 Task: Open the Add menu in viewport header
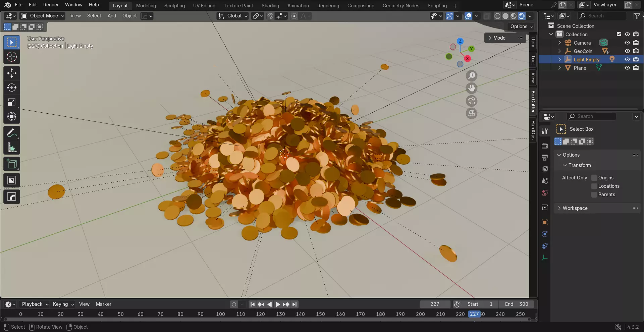pyautogui.click(x=112, y=16)
